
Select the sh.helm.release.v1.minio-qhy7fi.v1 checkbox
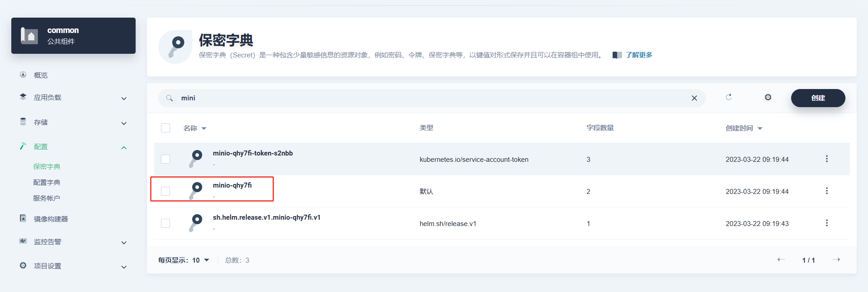(x=165, y=223)
